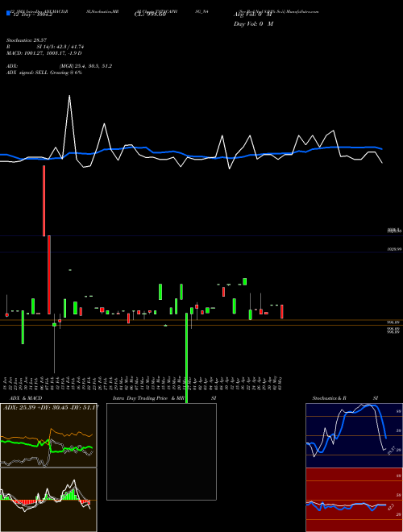Click the 1028.99 price level label
This screenshot has width=403, height=532.
click(395, 249)
